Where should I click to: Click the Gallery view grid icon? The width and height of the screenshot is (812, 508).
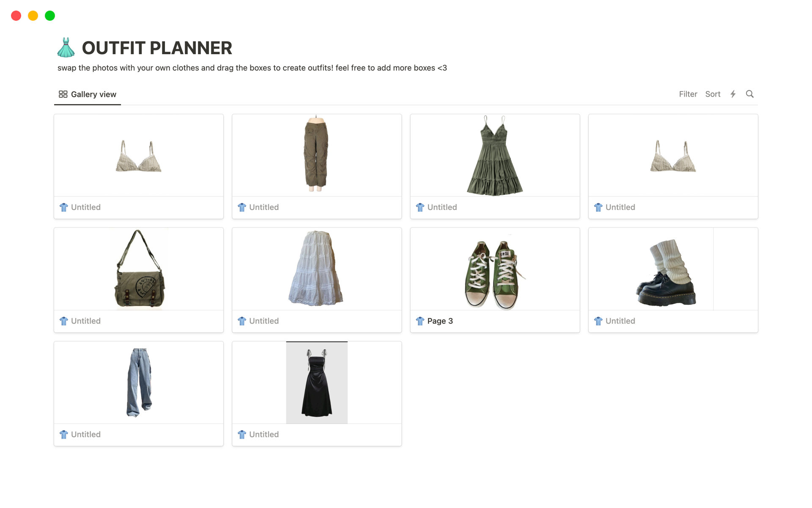(x=63, y=94)
